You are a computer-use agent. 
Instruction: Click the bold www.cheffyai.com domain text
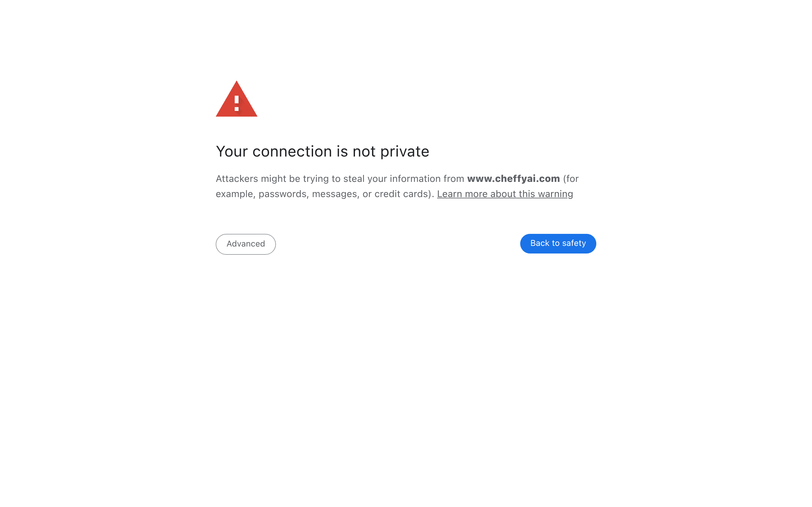[x=514, y=179]
